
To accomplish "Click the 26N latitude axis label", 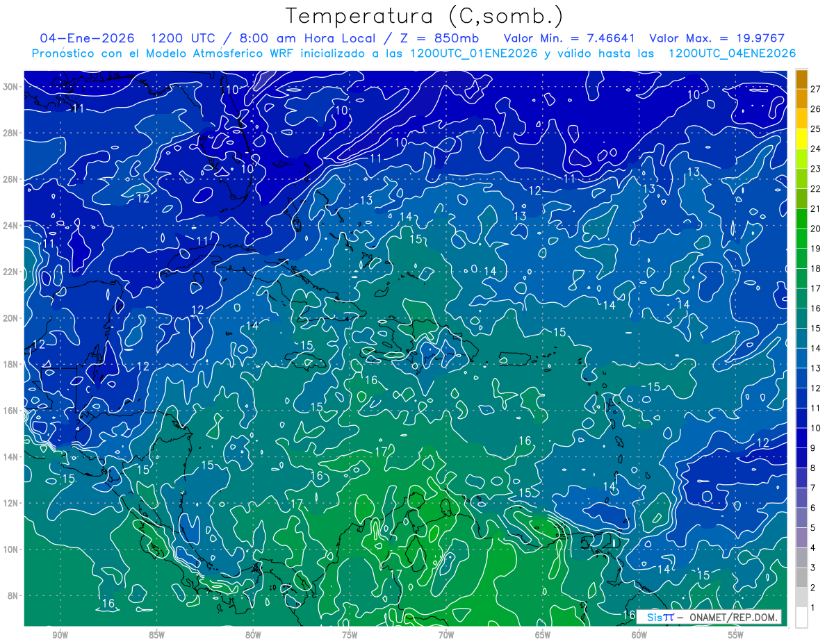I will tap(11, 179).
